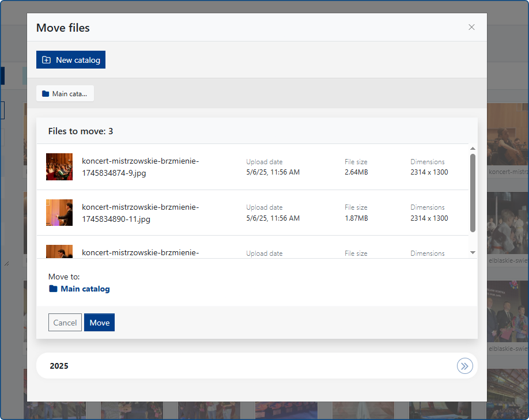Click filename koncert-mistrzowskie-brzmienie-1745834874-9.jpg
529x420 pixels.
pos(140,167)
